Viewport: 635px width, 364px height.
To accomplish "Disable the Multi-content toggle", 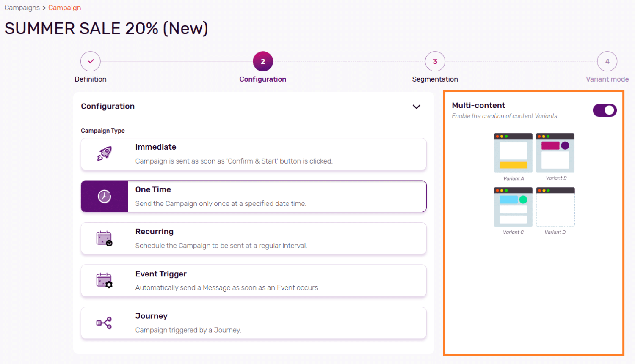I will (x=605, y=111).
